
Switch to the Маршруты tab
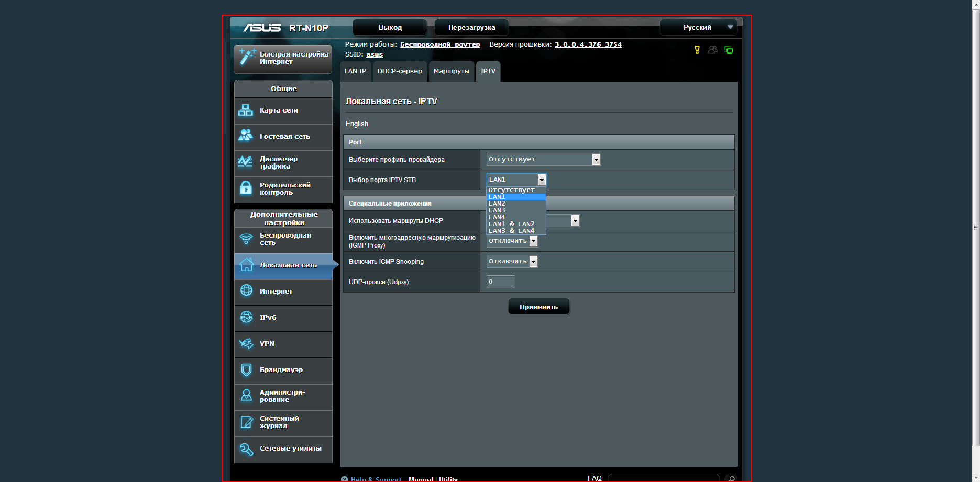coord(451,71)
